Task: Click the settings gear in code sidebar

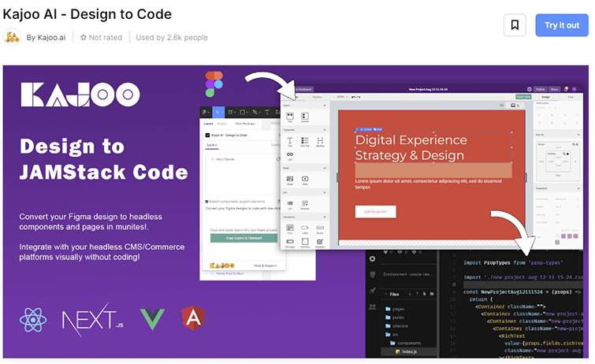Action: pos(372,259)
